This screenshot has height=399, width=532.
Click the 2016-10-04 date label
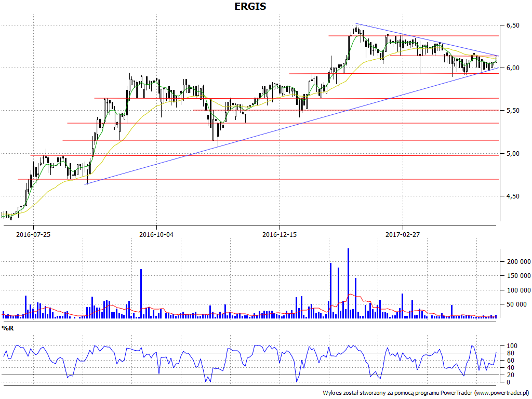156,234
